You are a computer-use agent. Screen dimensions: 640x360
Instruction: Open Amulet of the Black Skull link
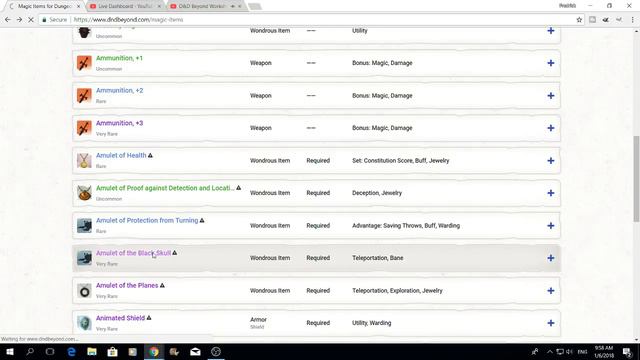click(133, 253)
